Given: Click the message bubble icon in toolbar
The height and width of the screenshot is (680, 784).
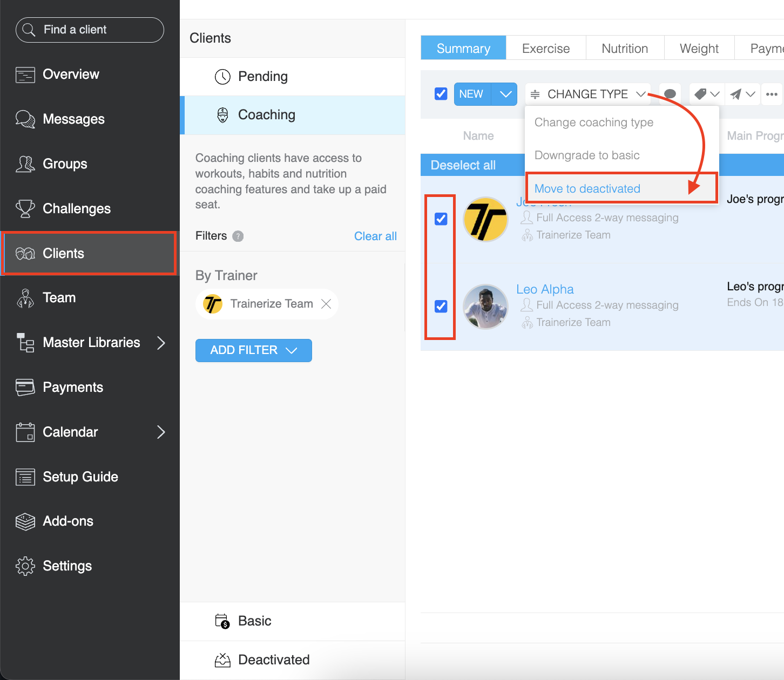Looking at the screenshot, I should pyautogui.click(x=670, y=94).
